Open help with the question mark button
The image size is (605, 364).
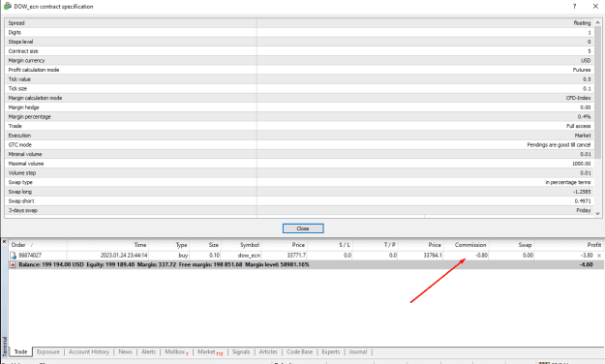point(575,6)
